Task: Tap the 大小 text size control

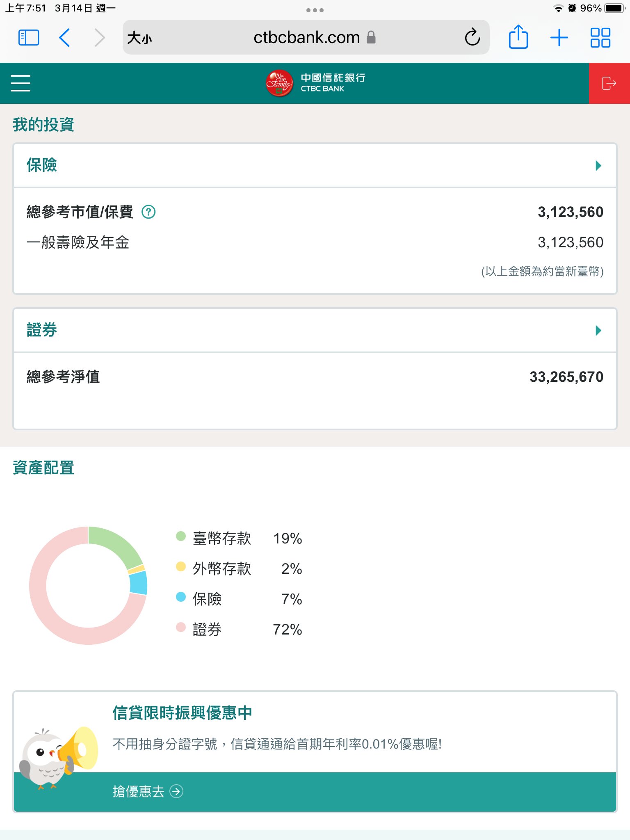Action: click(139, 38)
